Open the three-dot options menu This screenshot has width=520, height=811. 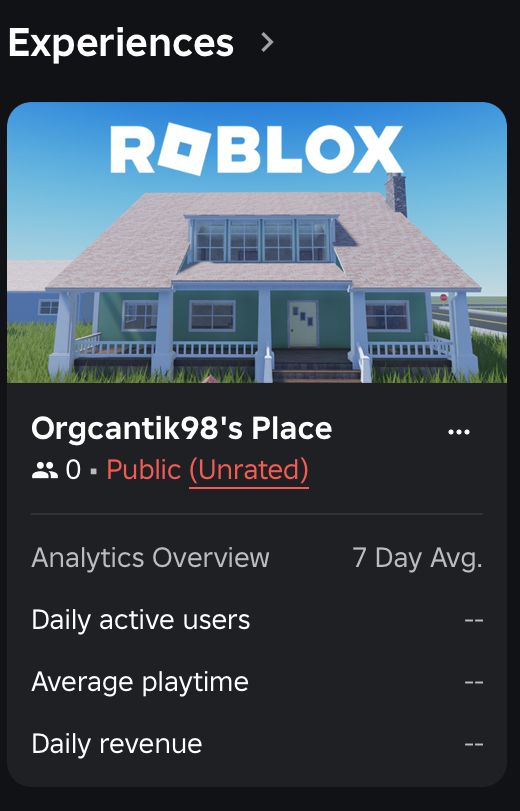coord(459,431)
